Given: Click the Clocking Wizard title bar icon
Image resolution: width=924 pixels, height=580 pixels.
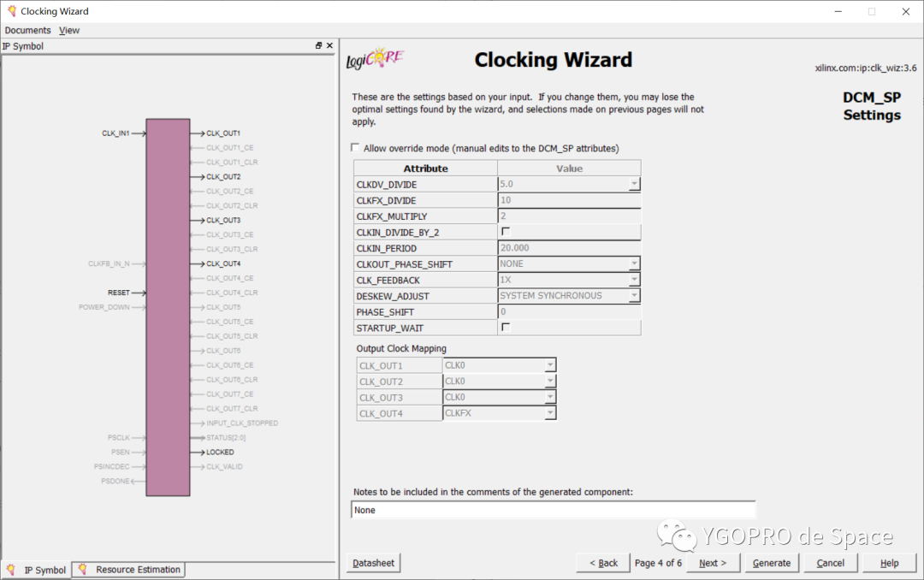Looking at the screenshot, I should coord(11,10).
